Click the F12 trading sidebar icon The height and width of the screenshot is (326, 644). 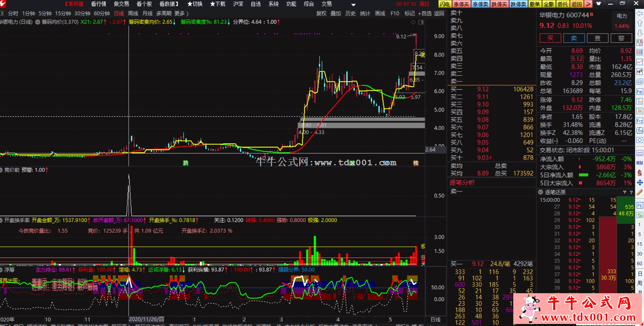point(640,121)
